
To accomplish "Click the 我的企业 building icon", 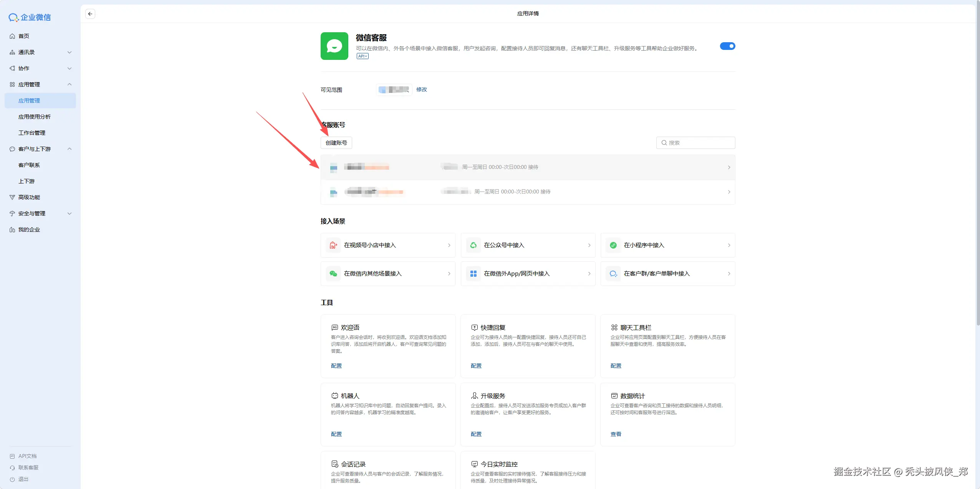I will [x=12, y=230].
